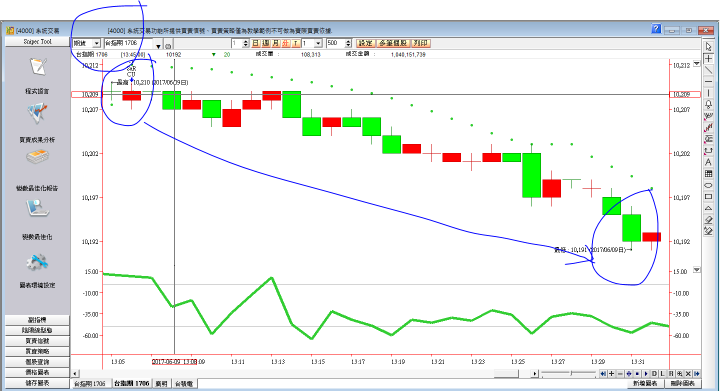The width and height of the screenshot is (720, 391).
Task: Open the 變數最佳化報告 report icon
Action: click(x=37, y=157)
